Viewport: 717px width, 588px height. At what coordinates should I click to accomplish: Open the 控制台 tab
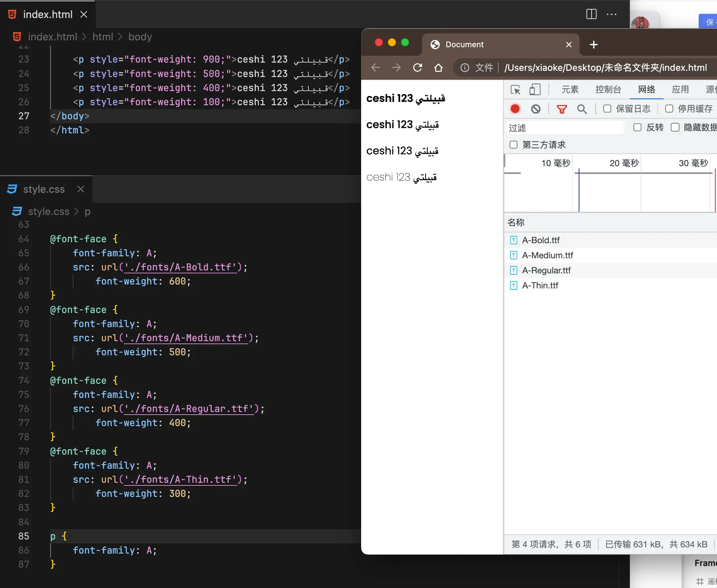click(608, 89)
